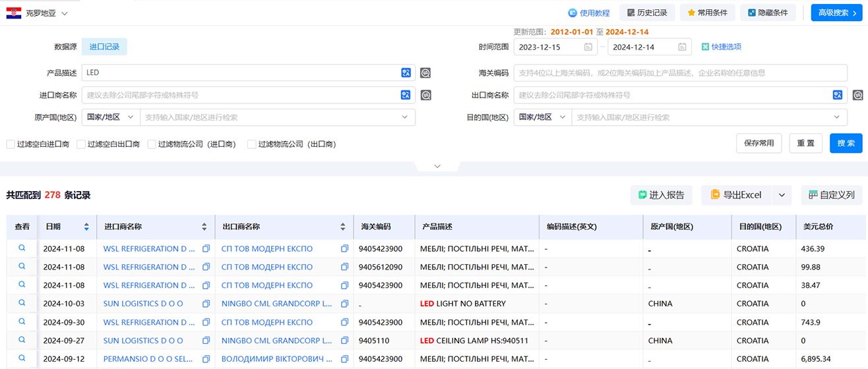Check 过滤空白进口商 checkbox
868x369 pixels.
(x=11, y=144)
